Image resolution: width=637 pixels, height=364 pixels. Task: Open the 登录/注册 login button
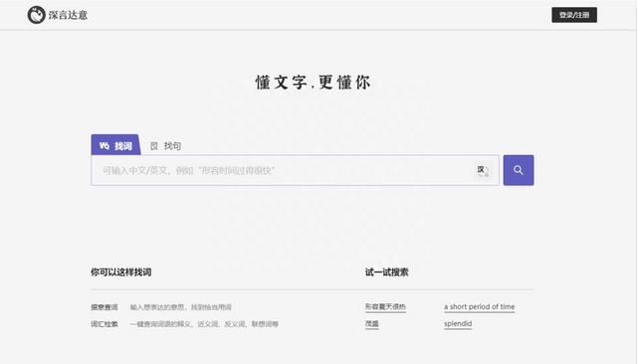click(574, 15)
